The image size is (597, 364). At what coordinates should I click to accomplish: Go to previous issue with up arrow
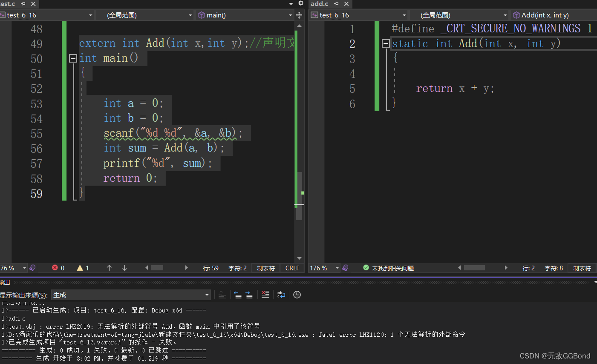[109, 268]
